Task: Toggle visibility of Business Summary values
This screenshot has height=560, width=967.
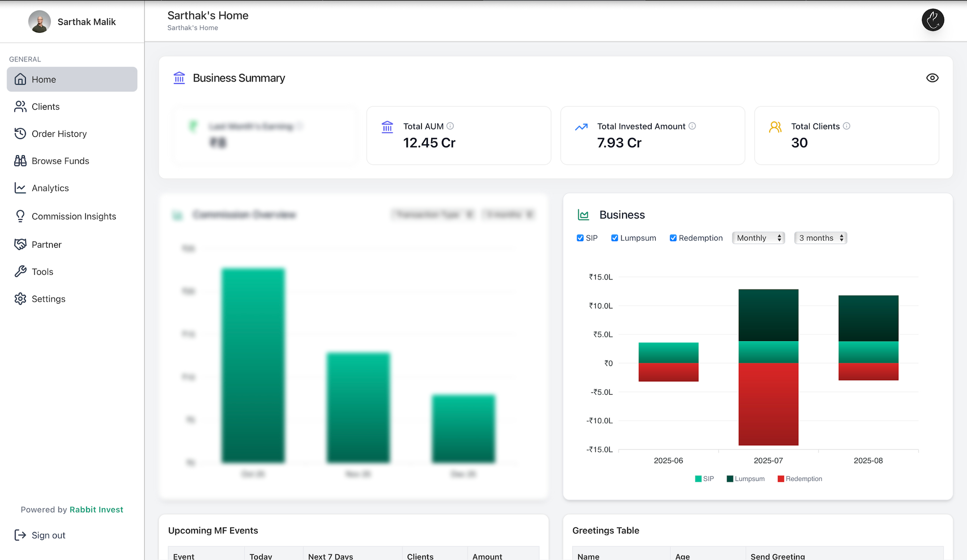Action: click(932, 78)
